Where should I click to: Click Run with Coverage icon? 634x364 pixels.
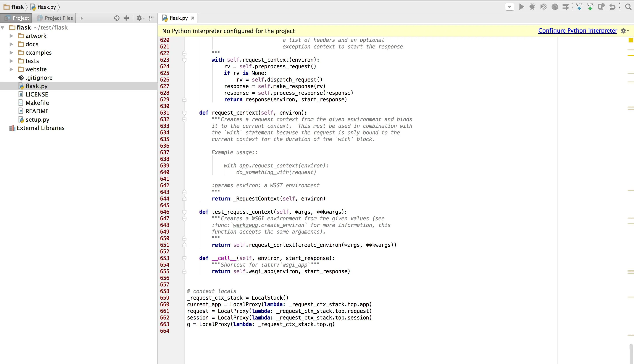pos(543,7)
